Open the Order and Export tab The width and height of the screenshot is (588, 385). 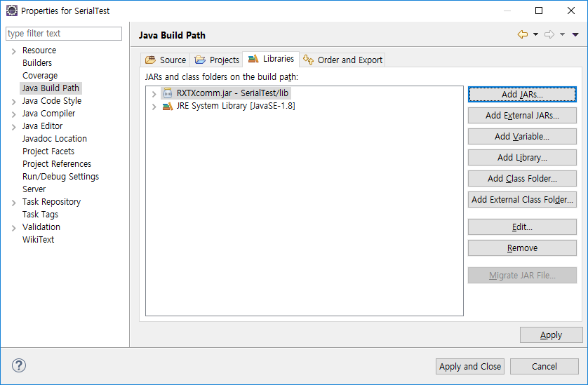click(342, 60)
